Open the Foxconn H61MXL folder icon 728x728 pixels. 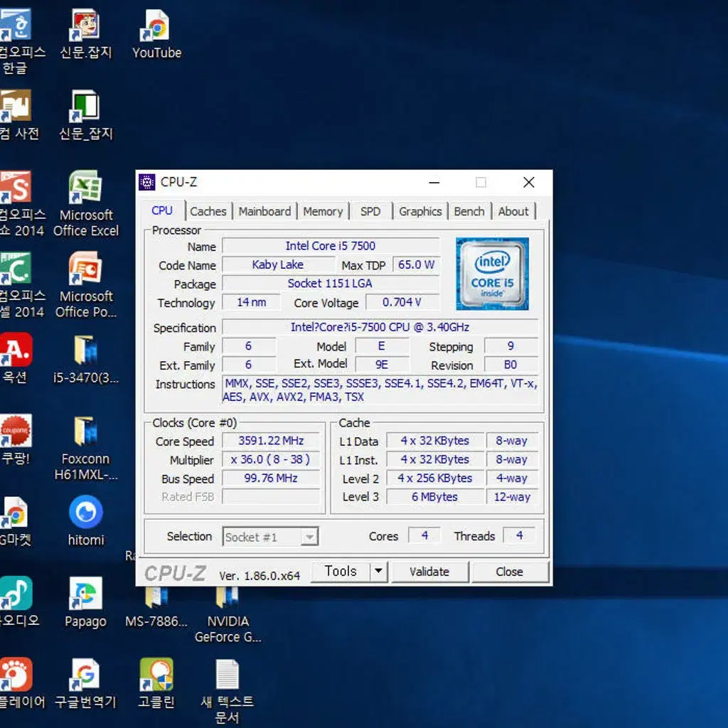pos(86,448)
